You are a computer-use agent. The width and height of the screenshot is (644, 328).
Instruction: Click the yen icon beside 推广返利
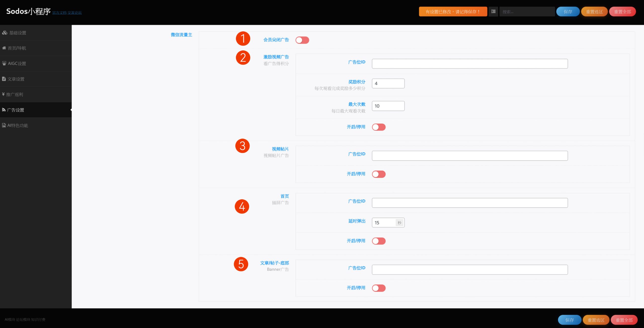(x=3, y=94)
